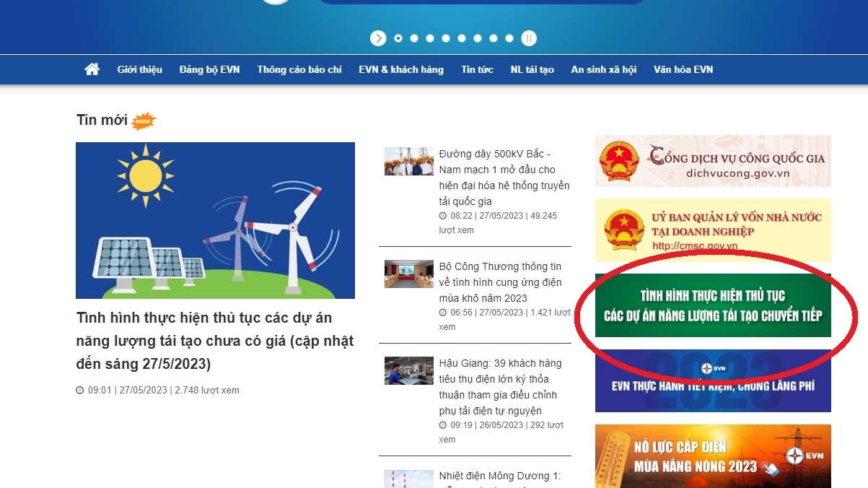Viewport: 868px width, 488px height.
Task: Open headline about dự án năng lượng tái tạo
Action: click(214, 340)
